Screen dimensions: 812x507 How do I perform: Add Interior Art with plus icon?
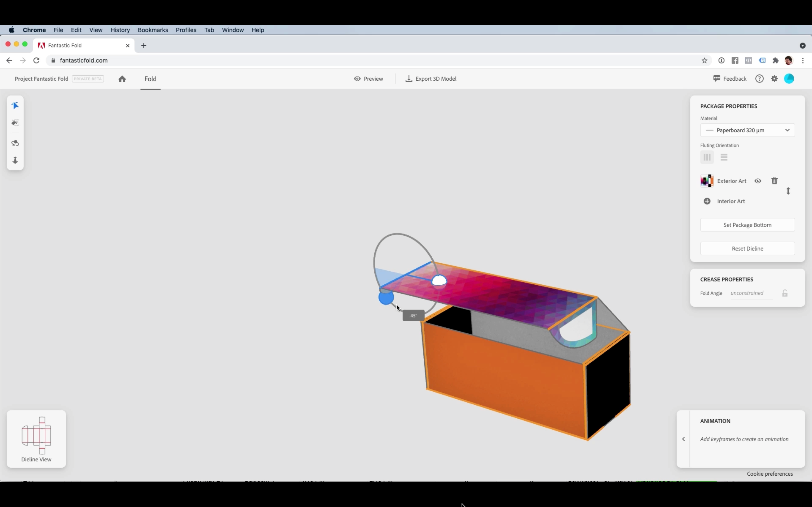(707, 201)
